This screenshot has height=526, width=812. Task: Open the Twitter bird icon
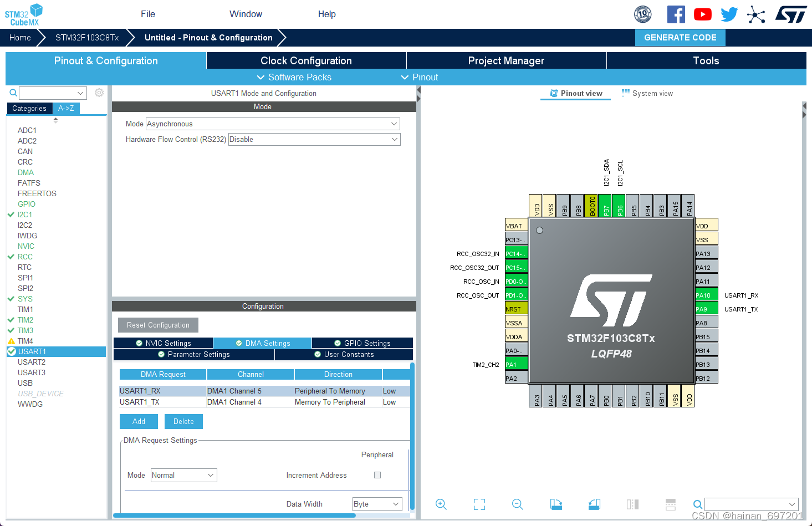(x=729, y=14)
